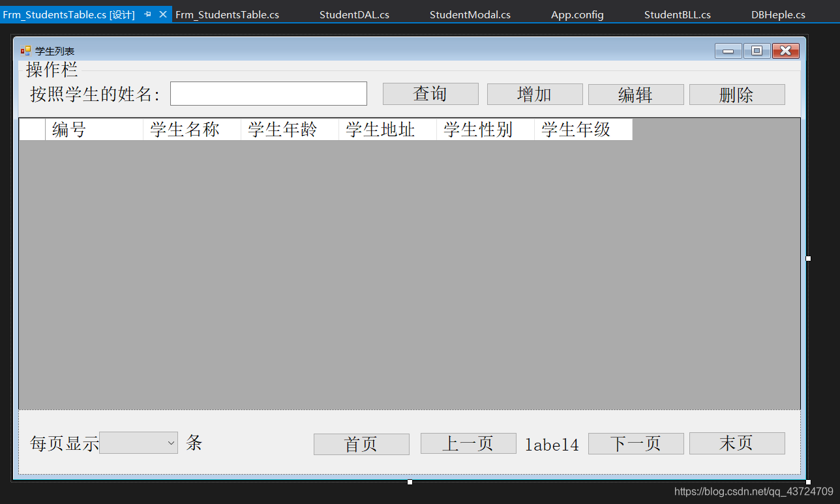
Task: Click the 编辑 edit button
Action: point(636,95)
